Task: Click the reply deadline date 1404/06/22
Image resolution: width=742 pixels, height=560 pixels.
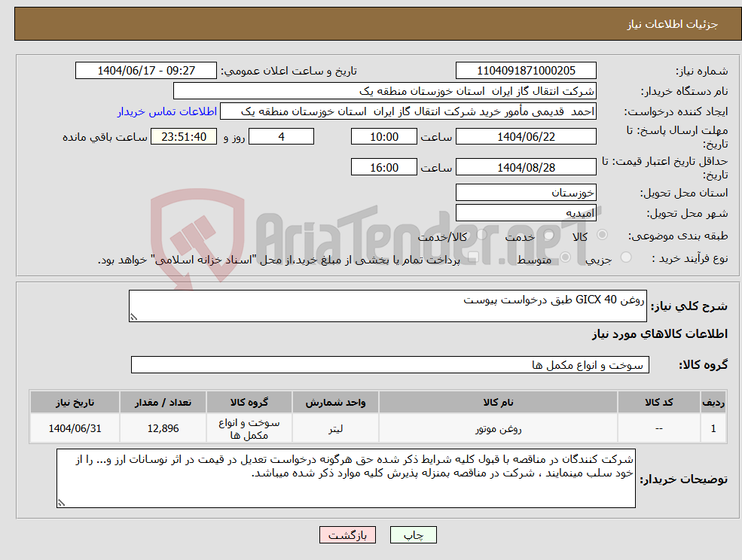Action: (x=526, y=136)
